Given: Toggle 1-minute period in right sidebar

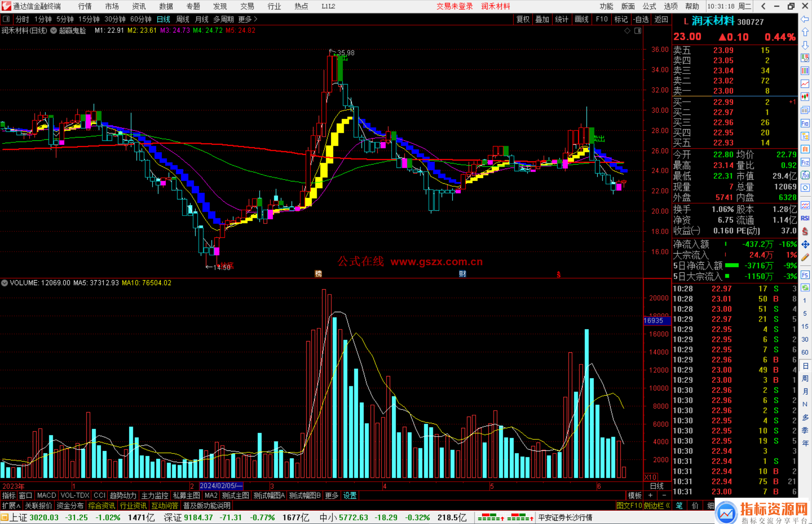Looking at the screenshot, I should (804, 301).
